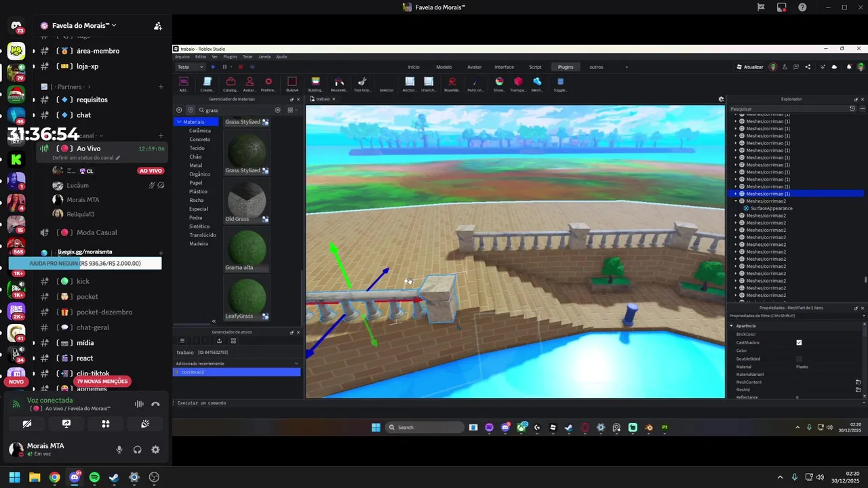
Task: Select the corrimao2 asset row
Action: (237, 372)
